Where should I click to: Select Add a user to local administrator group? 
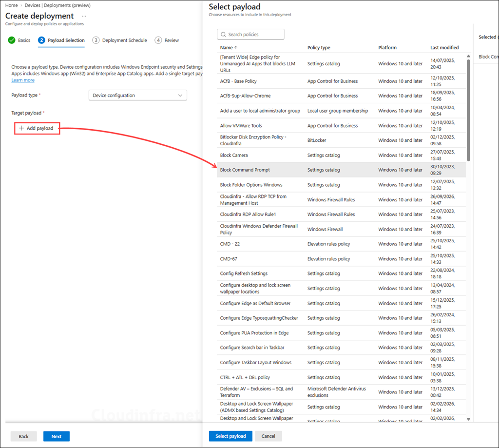[x=341, y=111]
